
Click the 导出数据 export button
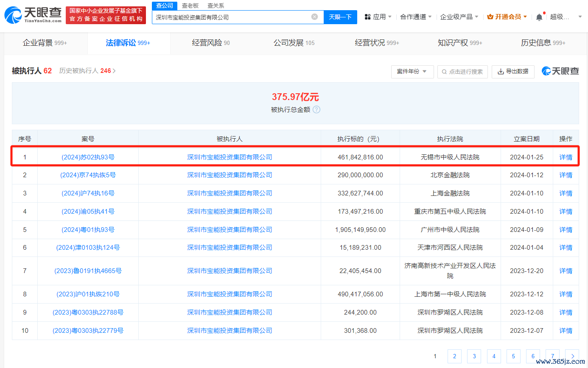coord(513,72)
